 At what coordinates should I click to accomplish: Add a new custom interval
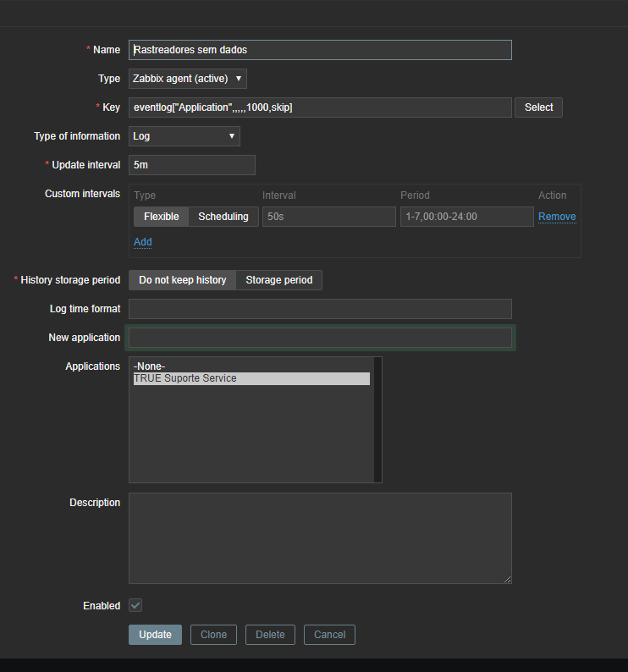[x=143, y=242]
